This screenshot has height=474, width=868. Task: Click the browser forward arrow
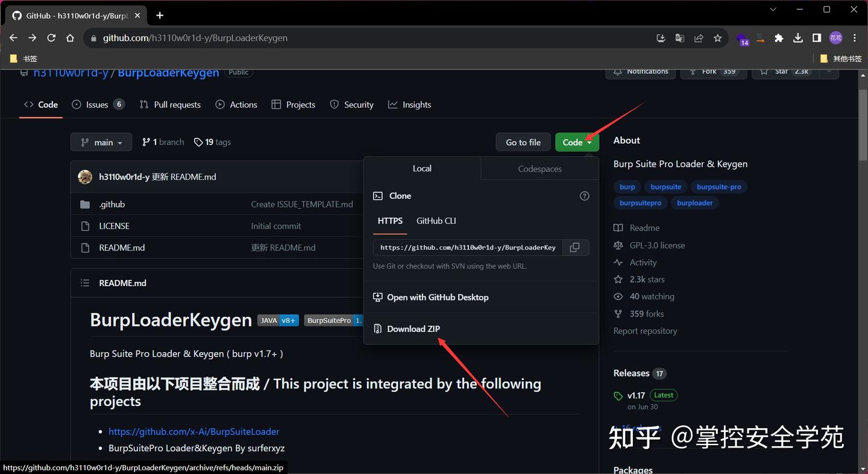(33, 38)
